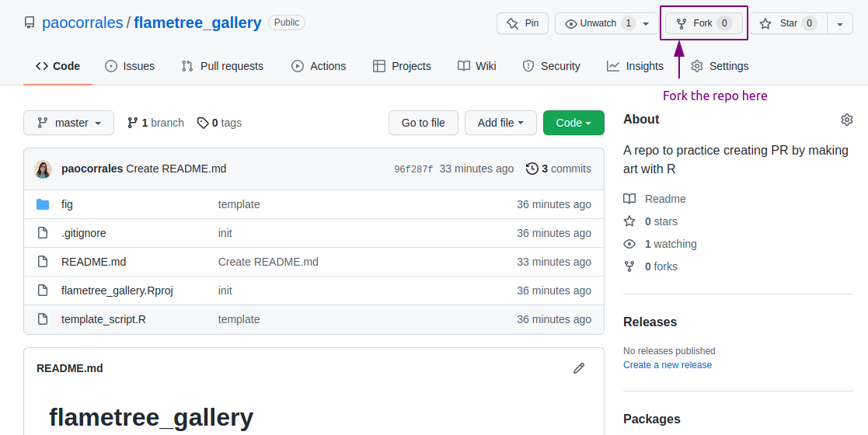
Task: Open the 1 watching link in About
Action: 660,244
